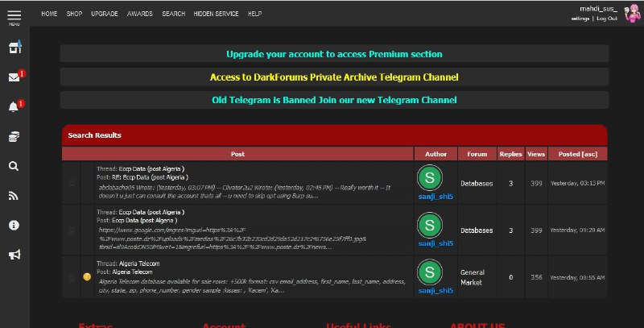Open SEARCH in top navigation
The height and width of the screenshot is (328, 644).
point(173,14)
